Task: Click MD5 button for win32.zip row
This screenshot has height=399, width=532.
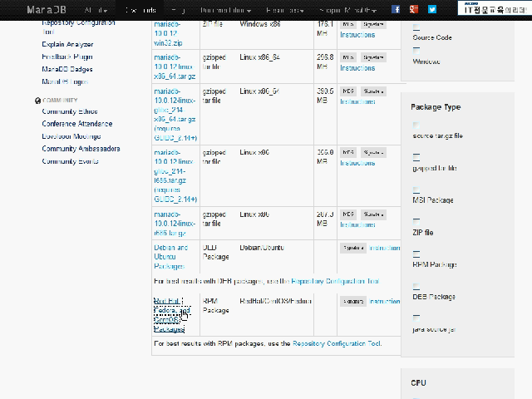Action: [x=348, y=24]
